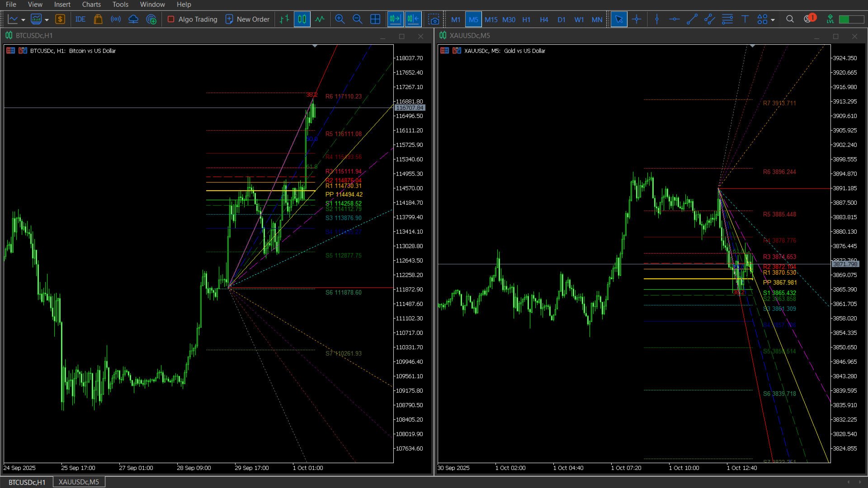Expand the objects shapes dropdown arrow

tap(773, 20)
